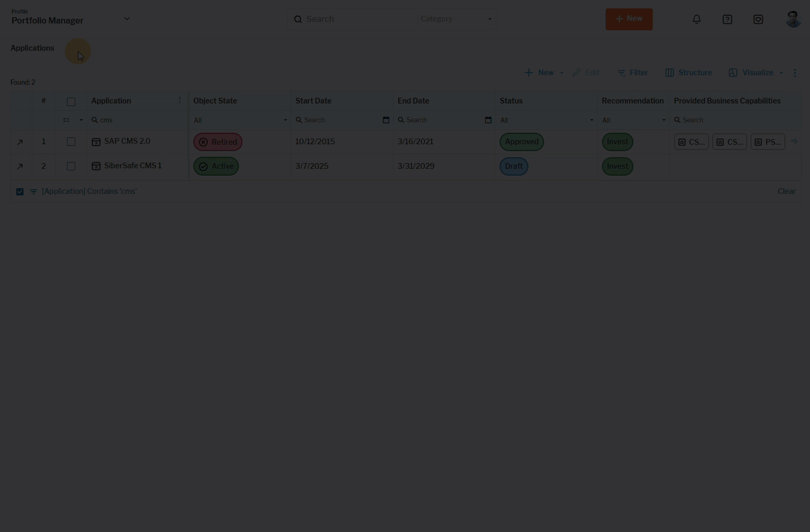Click the help question mark icon
This screenshot has height=532, width=810.
(727, 19)
